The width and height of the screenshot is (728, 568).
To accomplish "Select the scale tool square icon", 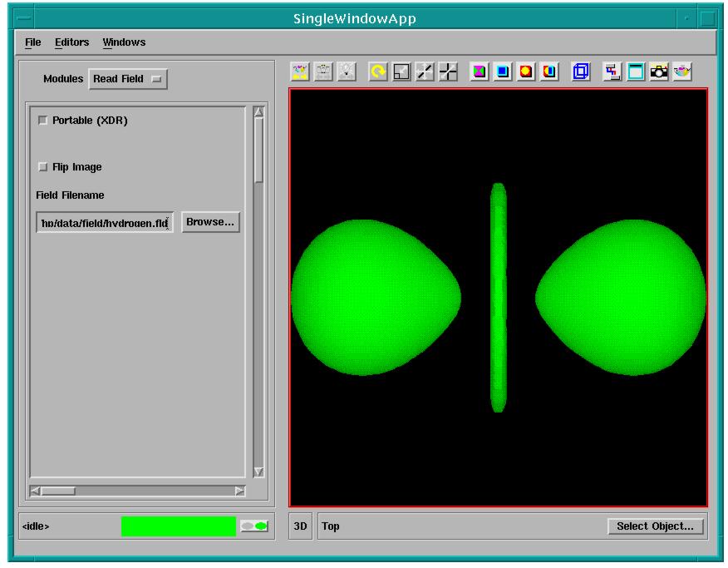I will (x=401, y=72).
